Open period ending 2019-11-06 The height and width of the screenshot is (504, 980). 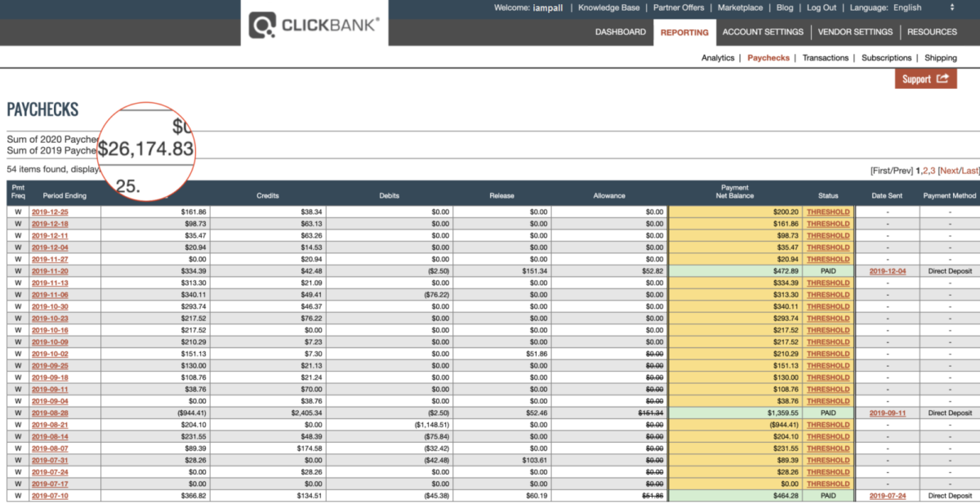pyautogui.click(x=50, y=295)
